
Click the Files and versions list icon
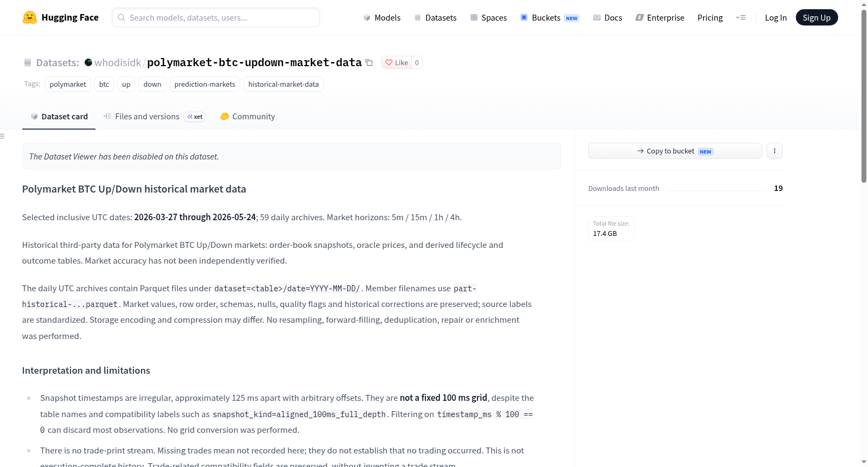pyautogui.click(x=107, y=116)
